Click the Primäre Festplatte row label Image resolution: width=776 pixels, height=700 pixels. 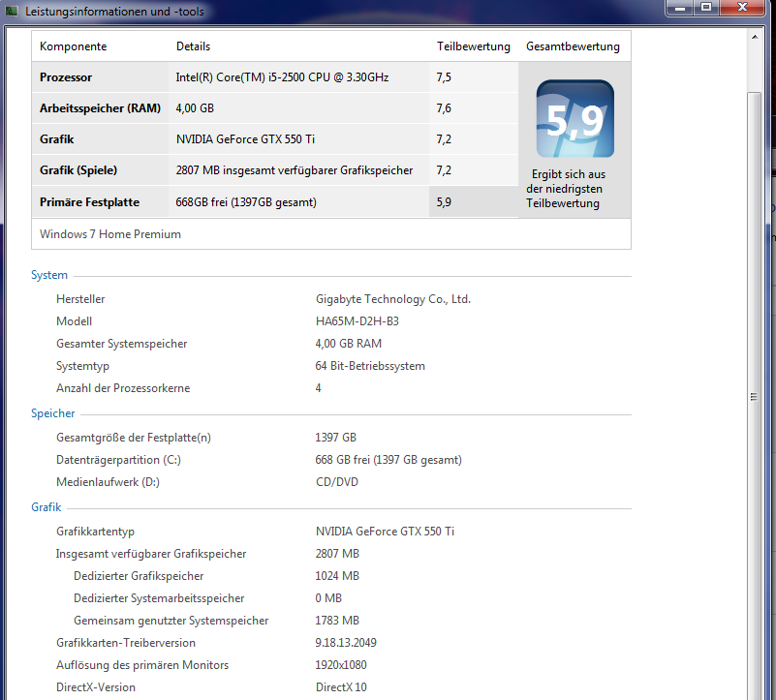pos(89,202)
